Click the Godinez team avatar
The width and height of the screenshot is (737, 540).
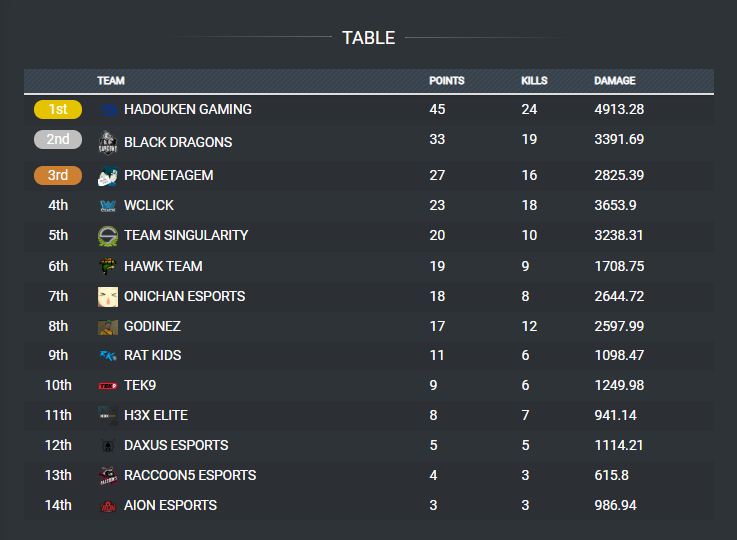[x=108, y=327]
